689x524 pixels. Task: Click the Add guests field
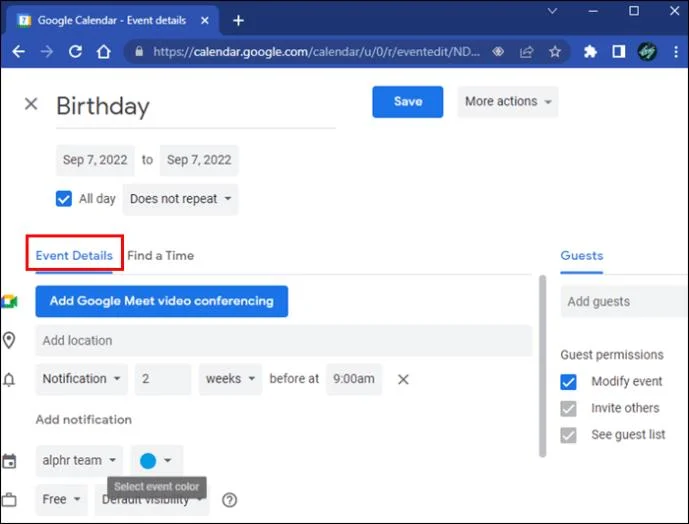tap(624, 302)
